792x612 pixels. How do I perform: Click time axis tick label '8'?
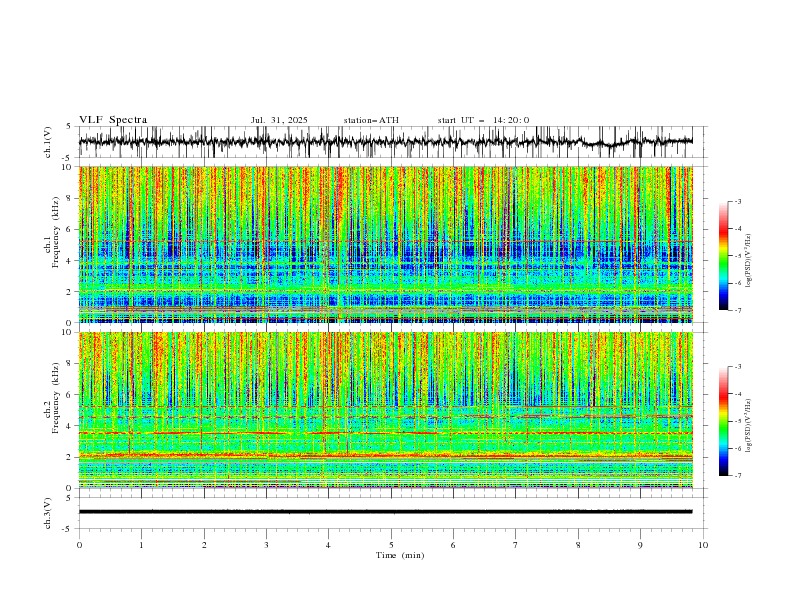[578, 545]
